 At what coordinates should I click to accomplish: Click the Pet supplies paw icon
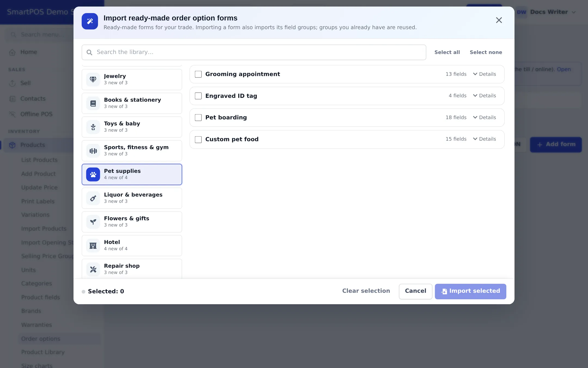point(93,174)
